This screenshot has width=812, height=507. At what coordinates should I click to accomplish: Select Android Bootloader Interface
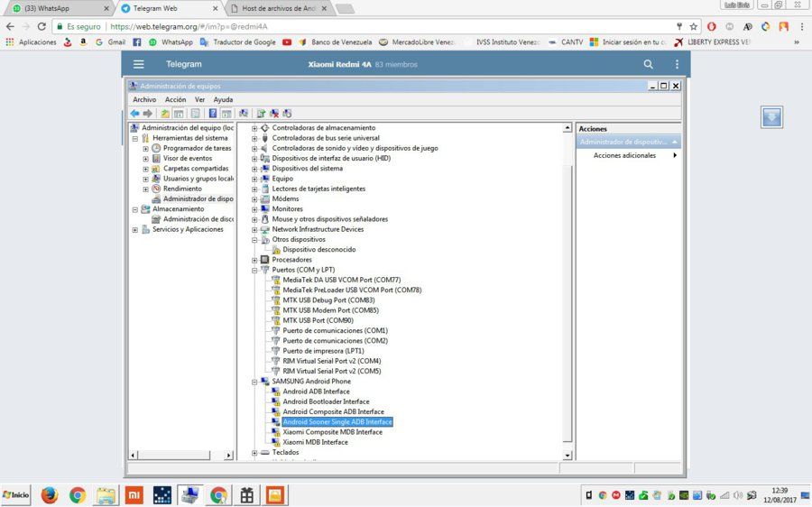tap(326, 401)
